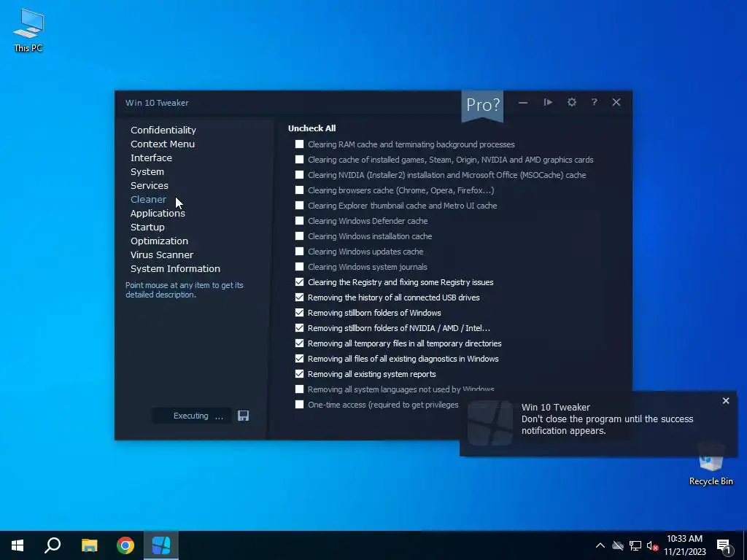Open File Explorer from taskbar
The width and height of the screenshot is (747, 560).
point(89,545)
